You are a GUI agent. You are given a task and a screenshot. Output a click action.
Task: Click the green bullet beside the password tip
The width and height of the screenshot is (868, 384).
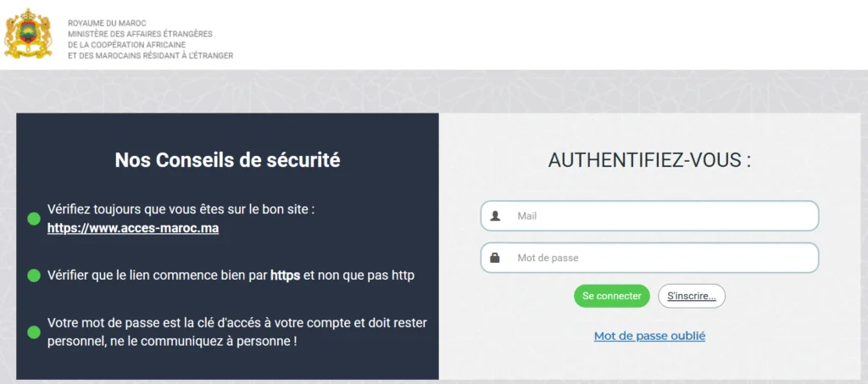(x=34, y=331)
